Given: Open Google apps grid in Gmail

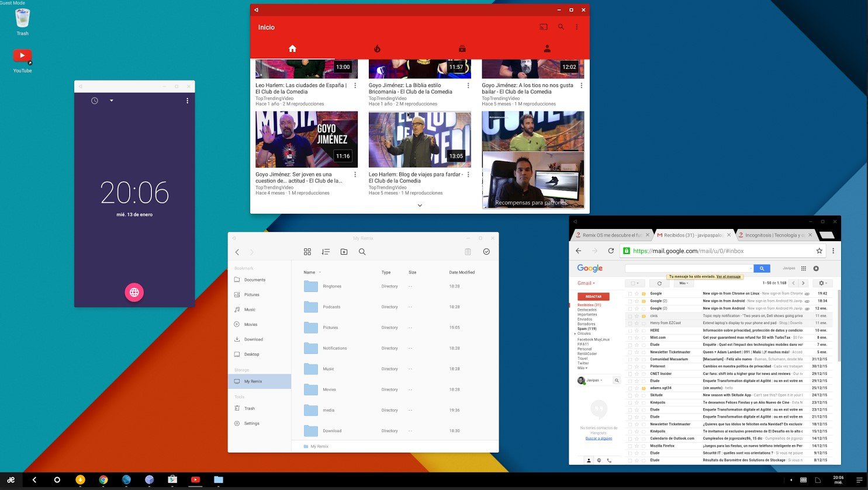Looking at the screenshot, I should (803, 269).
